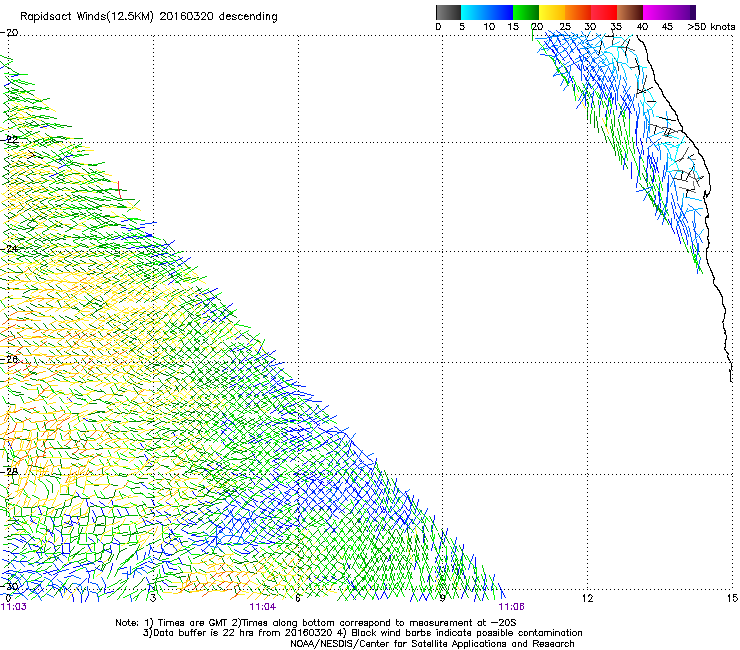Click the magenta 40-45 knots legend swatch

pos(656,12)
